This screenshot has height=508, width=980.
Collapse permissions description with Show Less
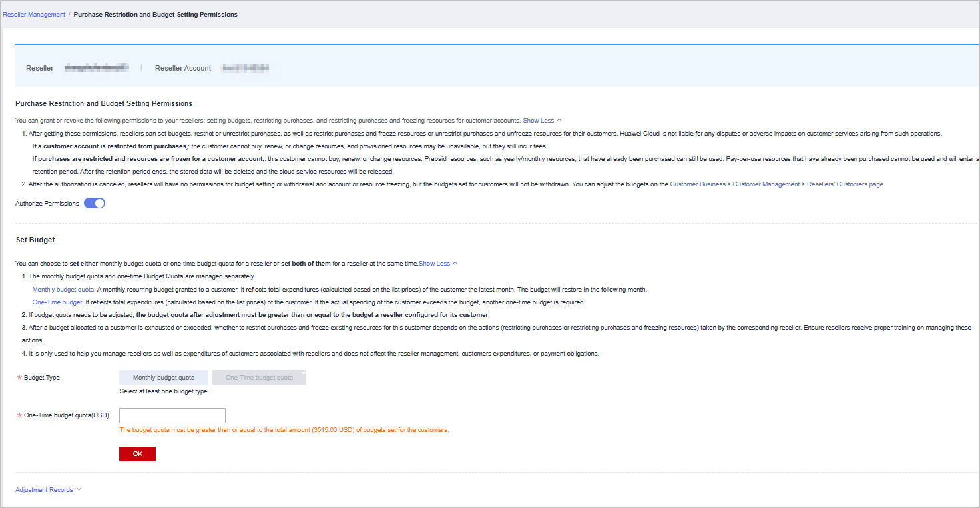[x=538, y=121]
